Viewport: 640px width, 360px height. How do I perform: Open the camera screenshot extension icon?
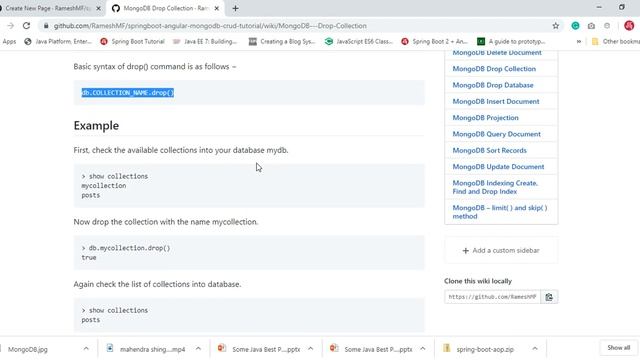[591, 26]
